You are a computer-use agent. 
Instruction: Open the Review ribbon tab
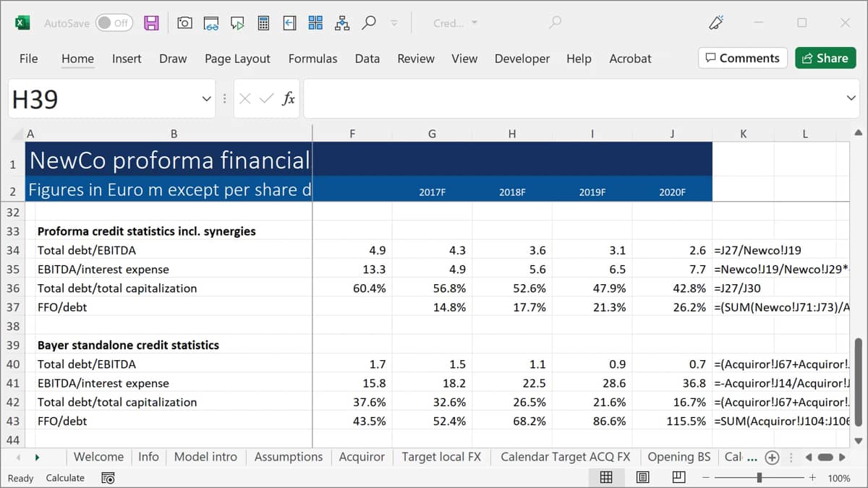(x=416, y=59)
